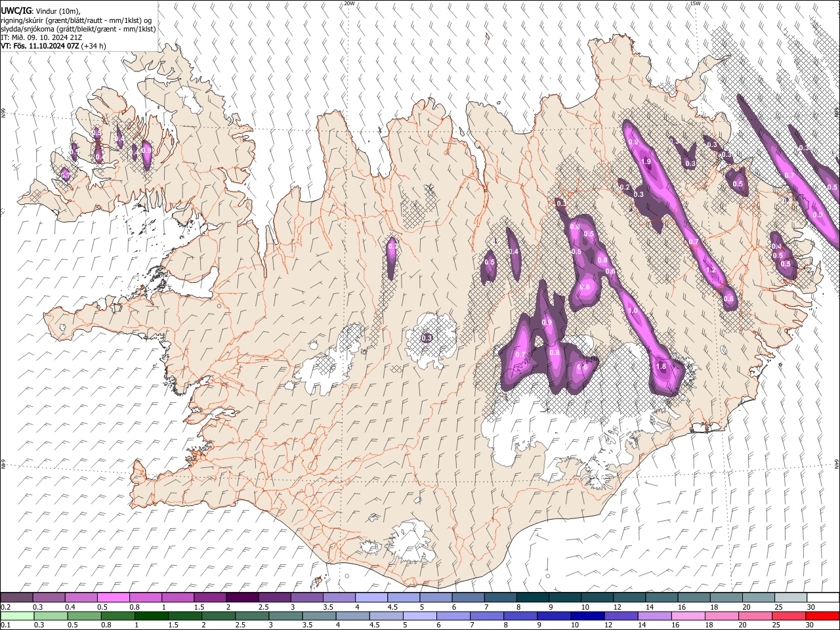
Task: Select the 10 deep blue swatch in bottom legend row
Action: click(587, 616)
